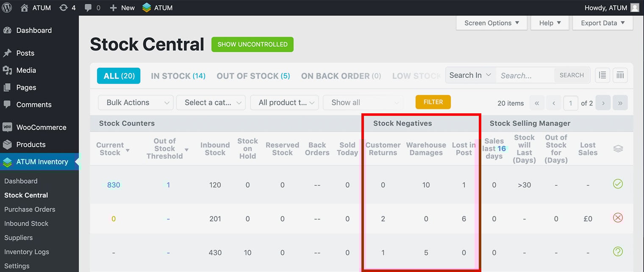This screenshot has width=644, height=272.
Task: Select the In Stock tab
Action: coord(178,76)
